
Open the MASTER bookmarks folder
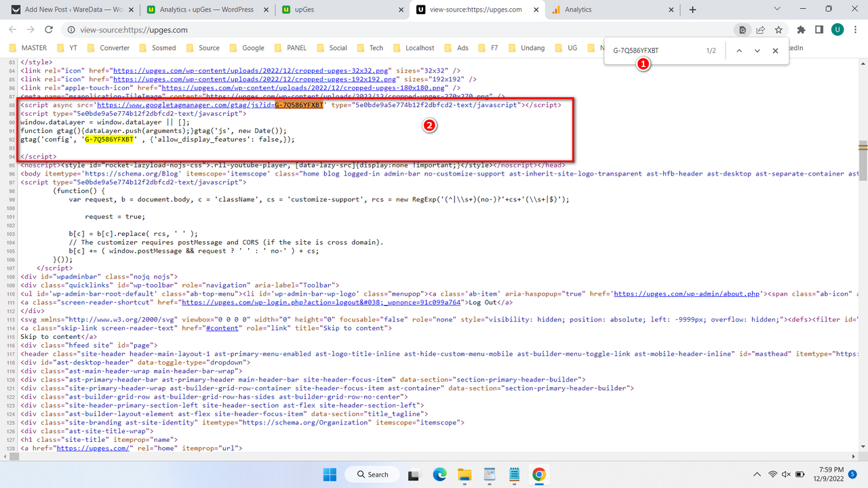(x=28, y=47)
